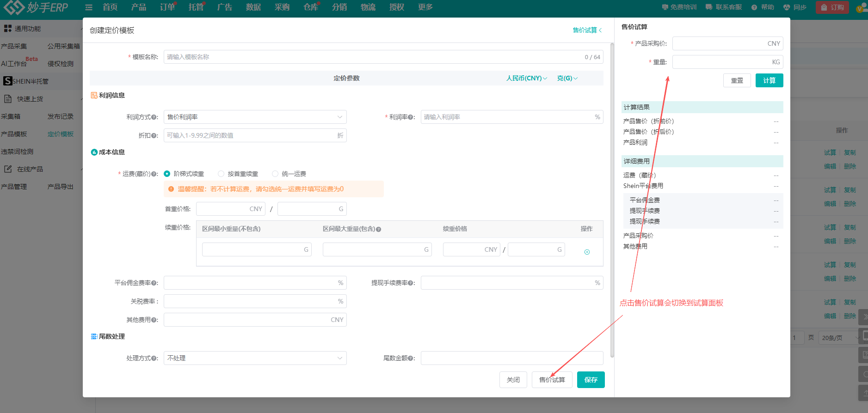Image resolution: width=868 pixels, height=413 pixels.
Task: Click the help icon beside 区间最大重量(包含)
Action: (378, 230)
